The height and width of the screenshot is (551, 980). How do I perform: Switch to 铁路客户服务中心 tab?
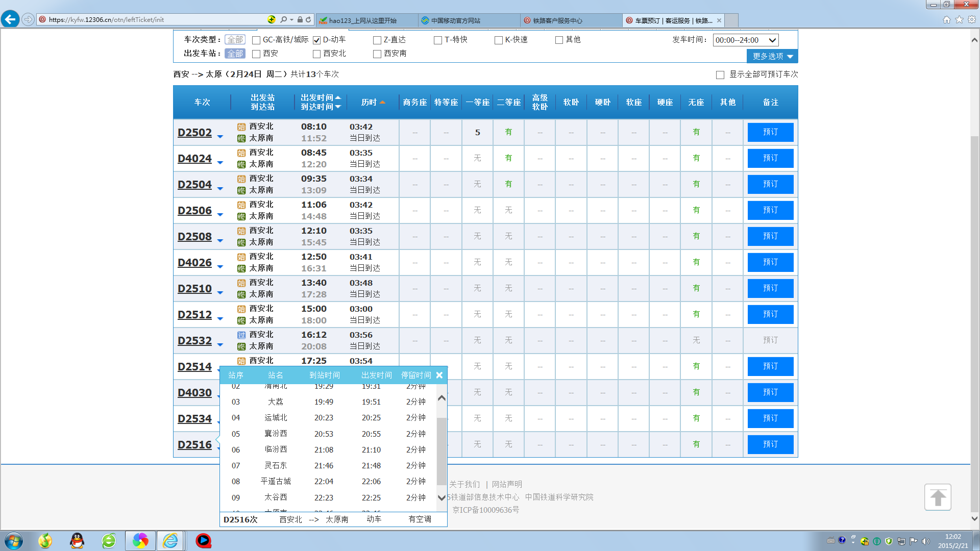click(571, 20)
